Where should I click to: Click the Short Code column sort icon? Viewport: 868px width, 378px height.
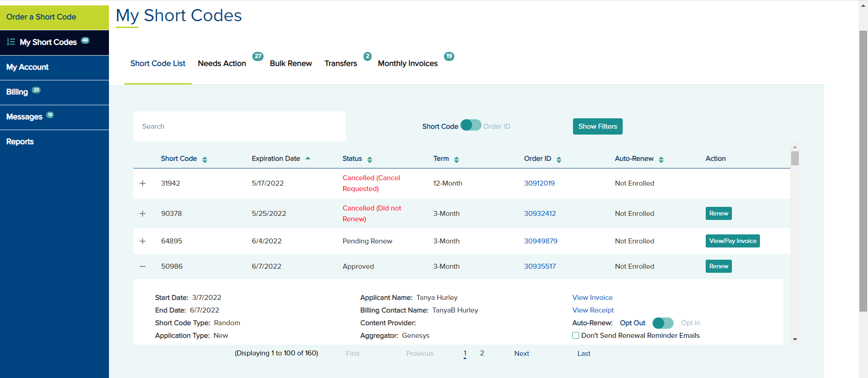click(205, 159)
